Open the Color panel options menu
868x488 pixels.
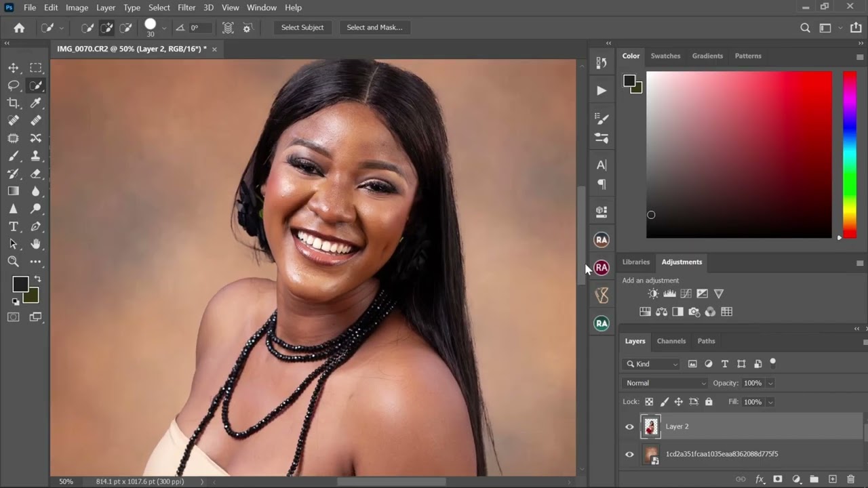click(x=860, y=57)
